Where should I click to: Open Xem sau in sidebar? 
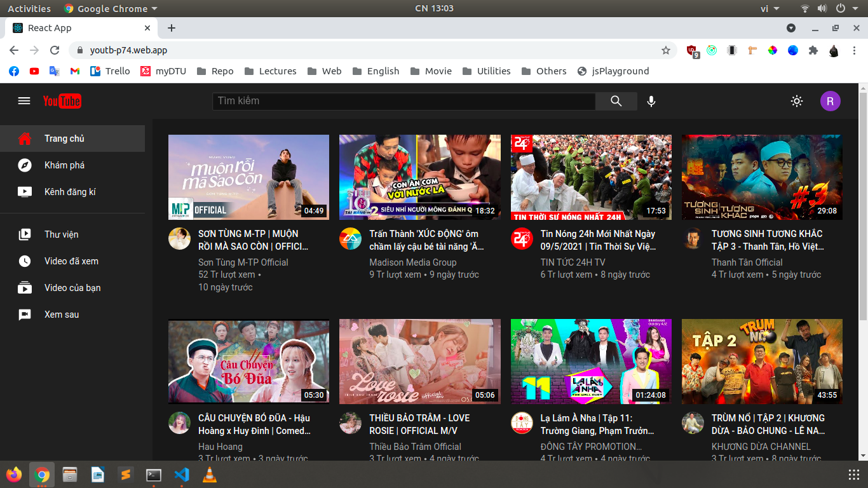point(72,315)
